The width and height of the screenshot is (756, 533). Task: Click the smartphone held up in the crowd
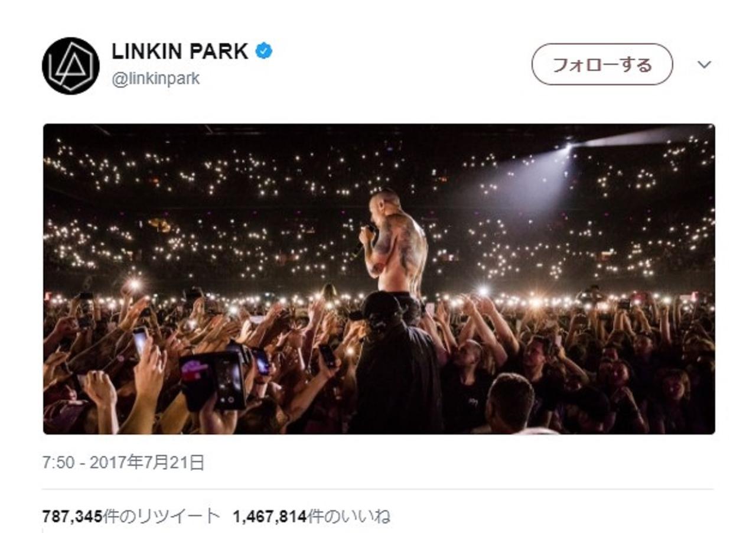229,381
